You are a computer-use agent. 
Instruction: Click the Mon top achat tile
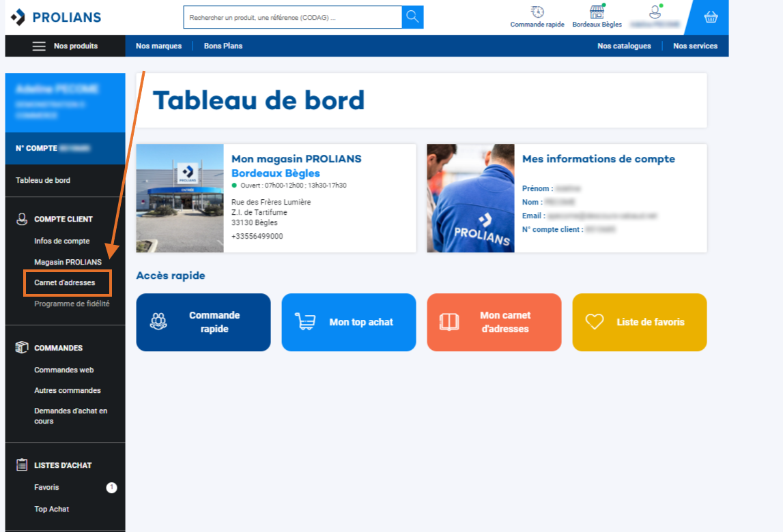(x=349, y=323)
